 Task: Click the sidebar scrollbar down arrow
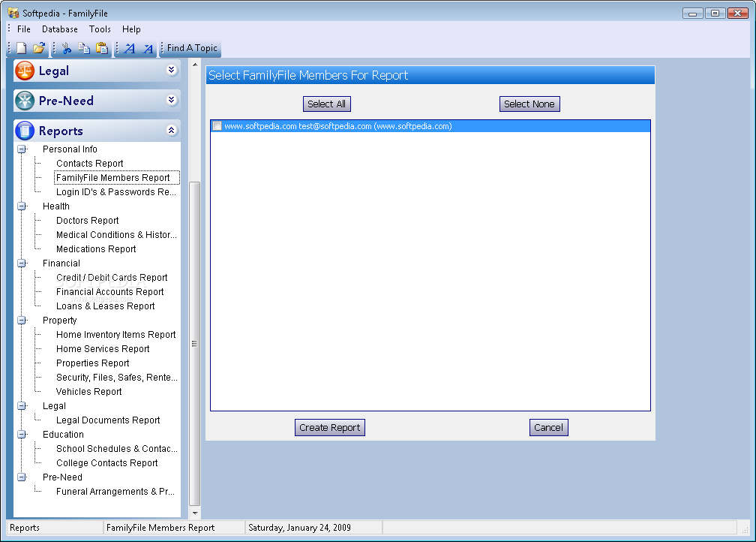(x=195, y=513)
